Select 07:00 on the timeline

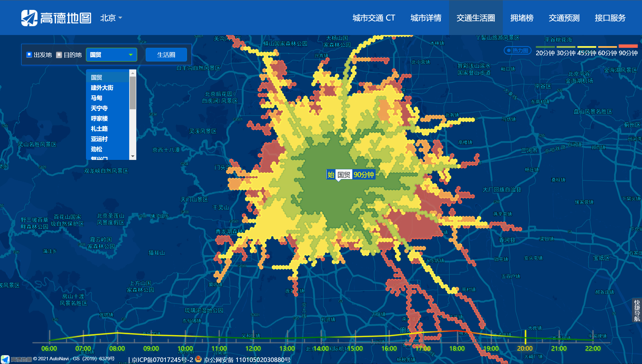(x=83, y=348)
